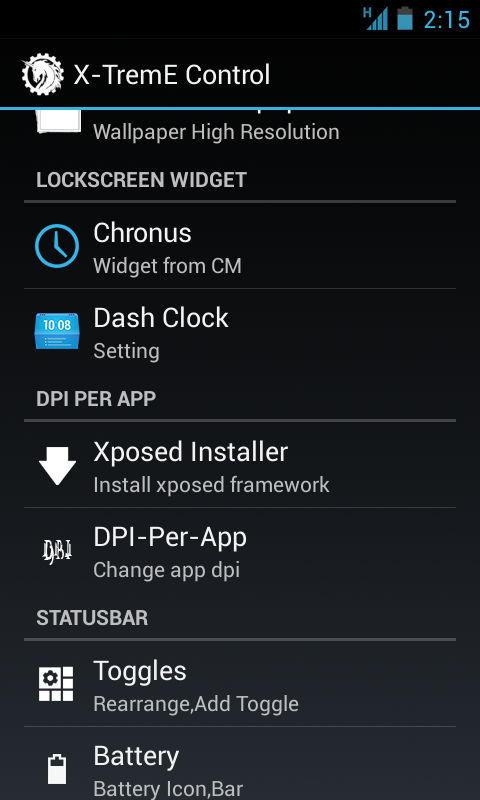This screenshot has height=800, width=480.
Task: Tap the Toggles grid gear icon
Action: (x=57, y=684)
